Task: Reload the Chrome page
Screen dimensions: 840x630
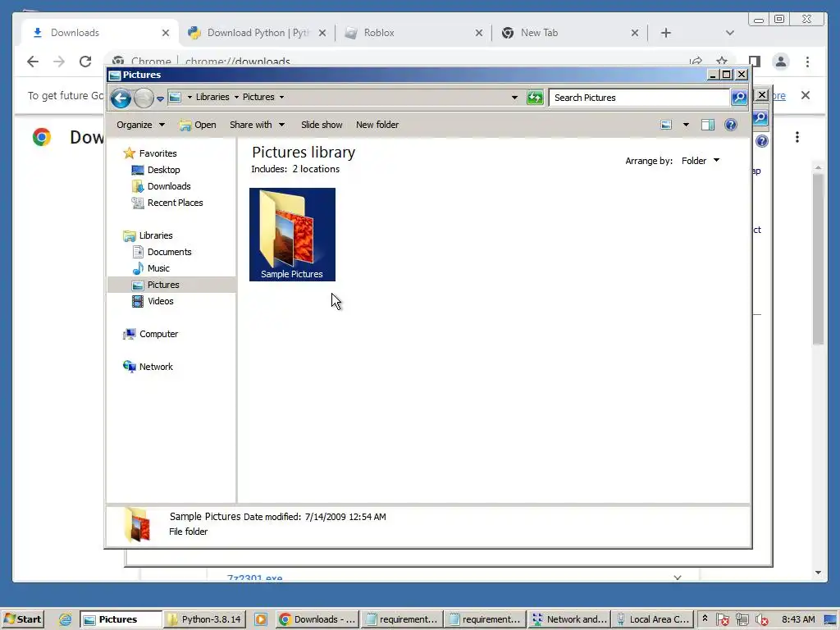Action: [85, 62]
